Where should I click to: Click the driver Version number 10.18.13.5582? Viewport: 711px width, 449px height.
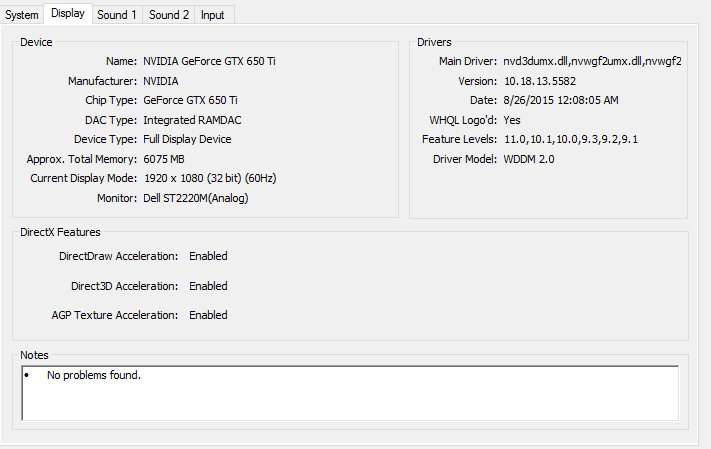point(542,81)
